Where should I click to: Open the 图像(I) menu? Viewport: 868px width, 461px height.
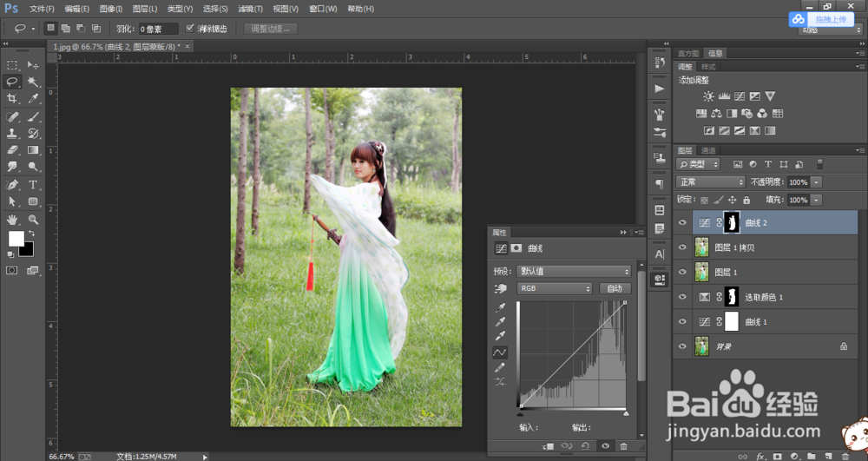click(111, 9)
